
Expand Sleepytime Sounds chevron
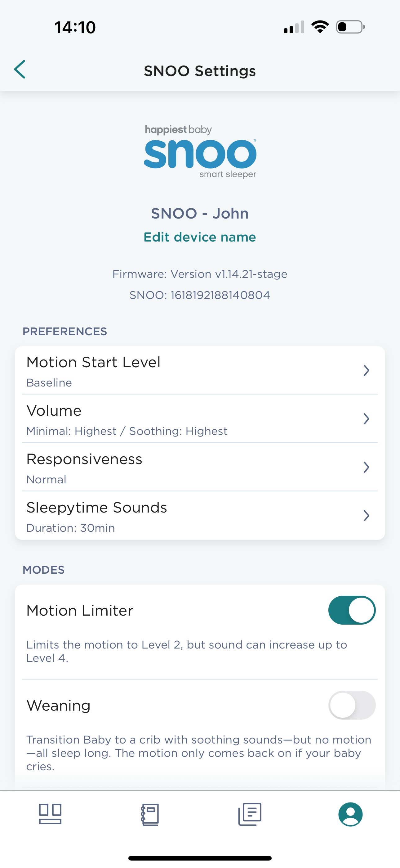pos(366,516)
